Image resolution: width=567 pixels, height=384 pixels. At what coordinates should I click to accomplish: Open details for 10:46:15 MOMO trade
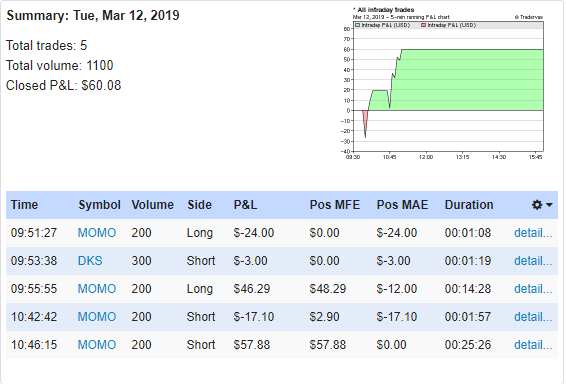(x=533, y=345)
